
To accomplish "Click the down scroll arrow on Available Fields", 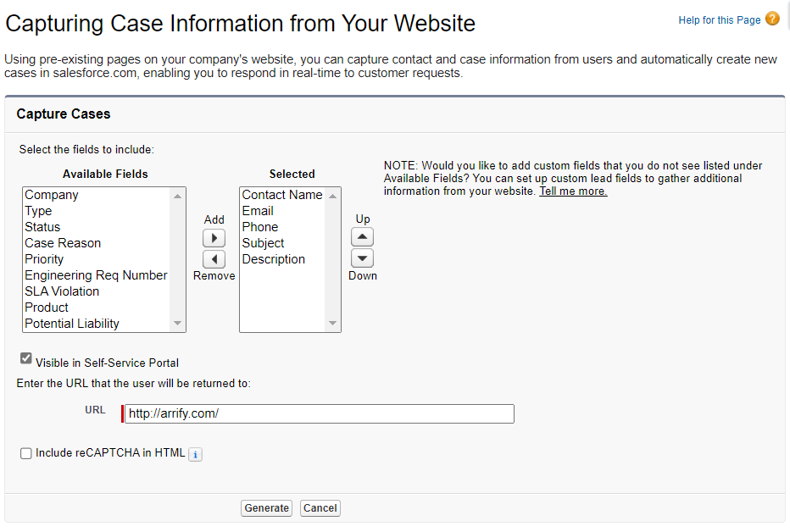I will [x=178, y=324].
